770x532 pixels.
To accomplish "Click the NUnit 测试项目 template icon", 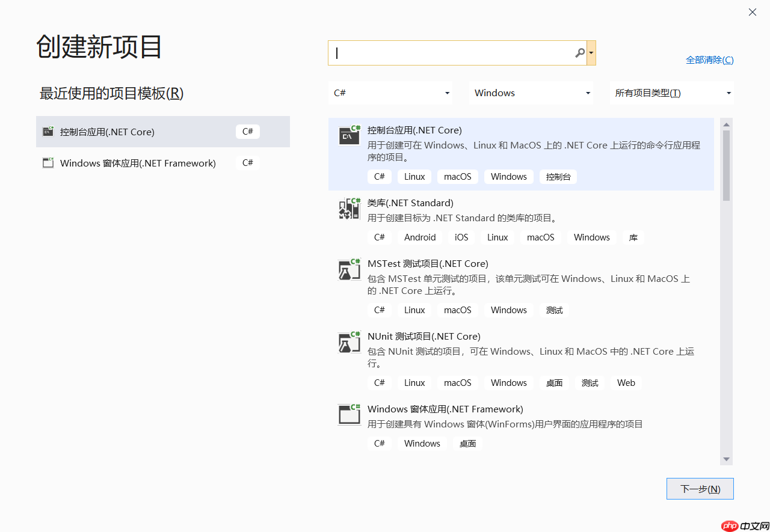I will pyautogui.click(x=349, y=342).
